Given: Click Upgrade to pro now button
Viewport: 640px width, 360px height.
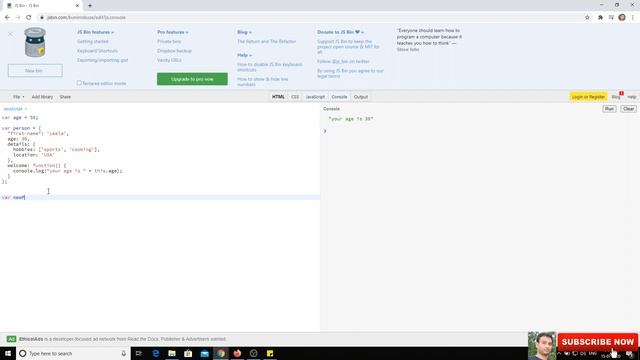Looking at the screenshot, I should (x=192, y=79).
